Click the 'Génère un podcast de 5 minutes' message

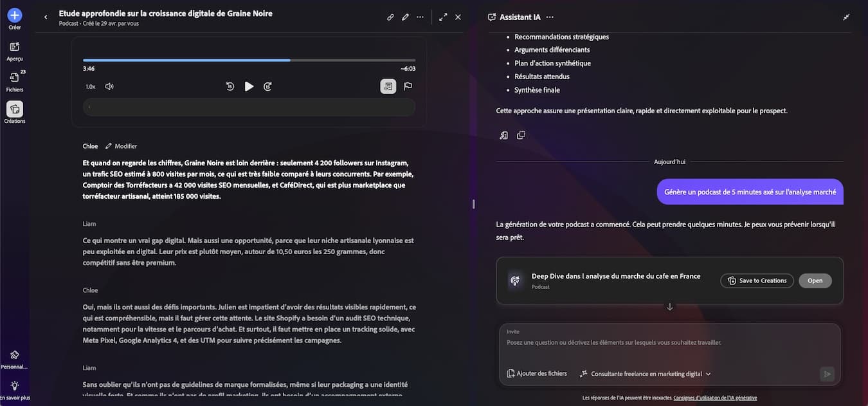[750, 192]
